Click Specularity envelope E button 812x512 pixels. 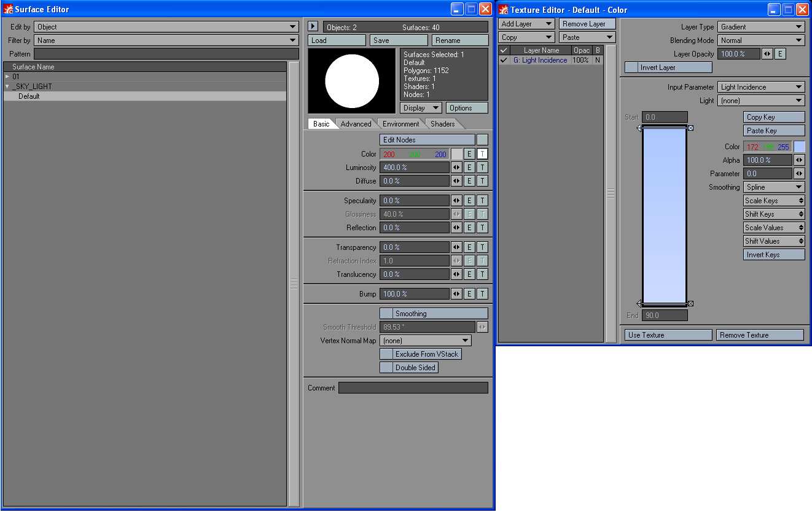(x=469, y=201)
